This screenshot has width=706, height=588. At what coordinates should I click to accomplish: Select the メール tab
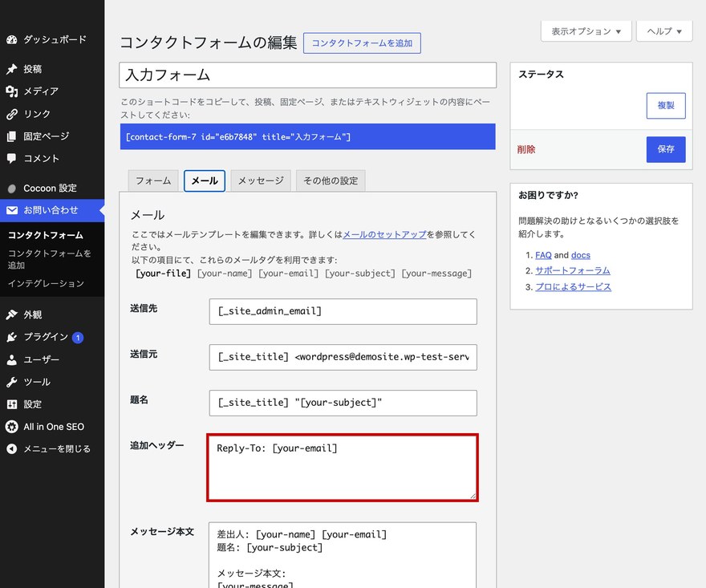[x=205, y=180]
